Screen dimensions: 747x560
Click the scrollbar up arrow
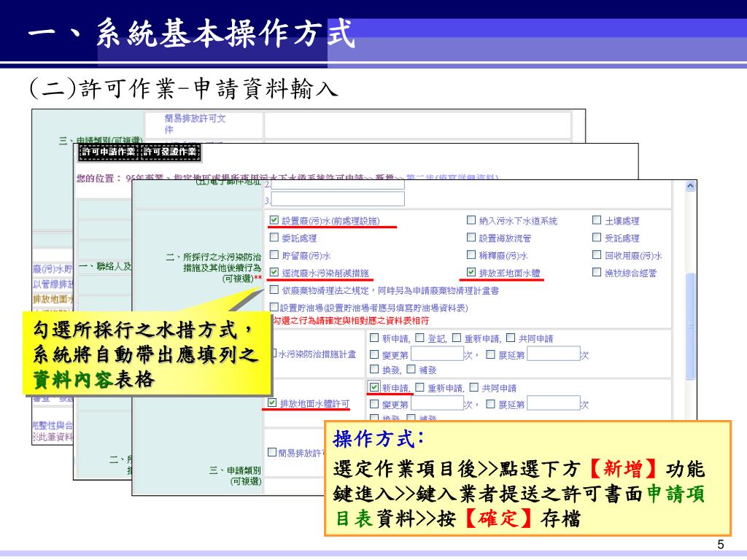coord(690,186)
